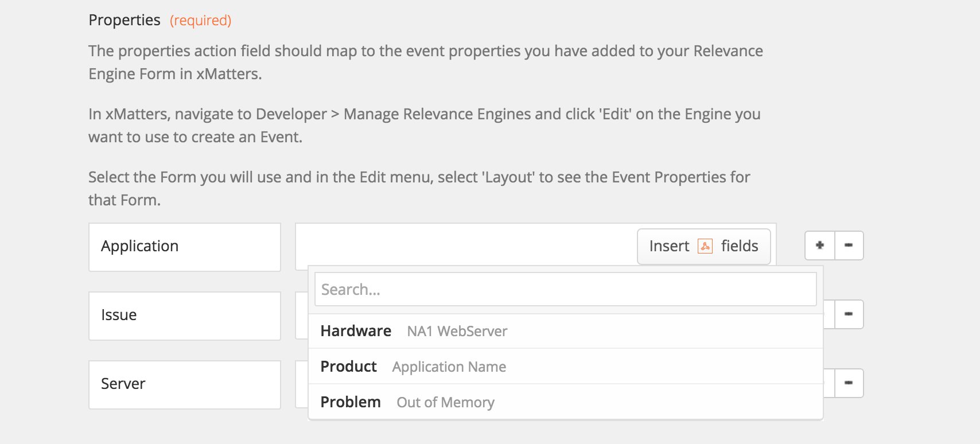Remove the Application row with minus icon
Image resolution: width=980 pixels, height=444 pixels.
[x=849, y=246]
